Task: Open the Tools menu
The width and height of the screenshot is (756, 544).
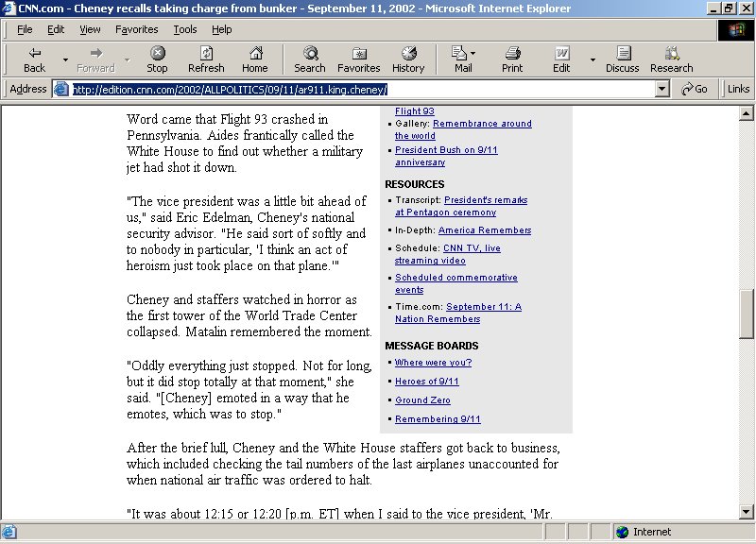Action: (185, 29)
